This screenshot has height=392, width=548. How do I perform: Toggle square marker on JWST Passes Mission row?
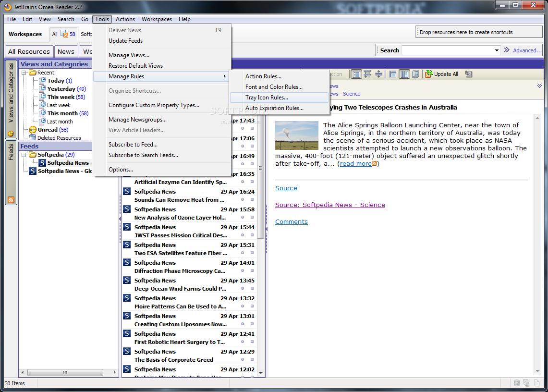[252, 235]
